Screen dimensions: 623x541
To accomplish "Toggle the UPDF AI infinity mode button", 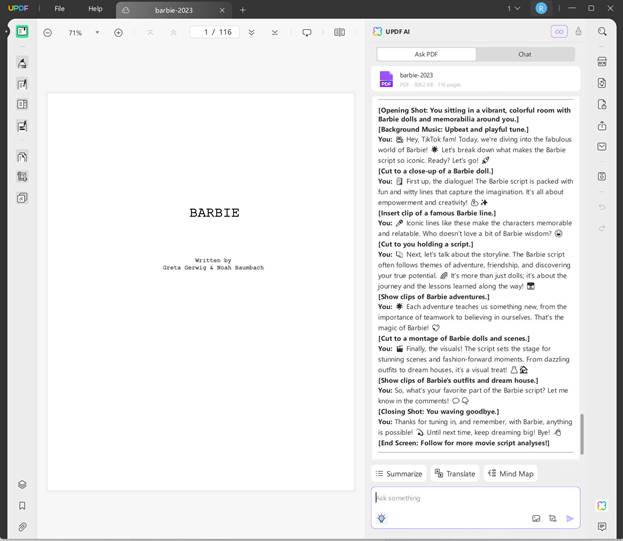I will [x=559, y=32].
